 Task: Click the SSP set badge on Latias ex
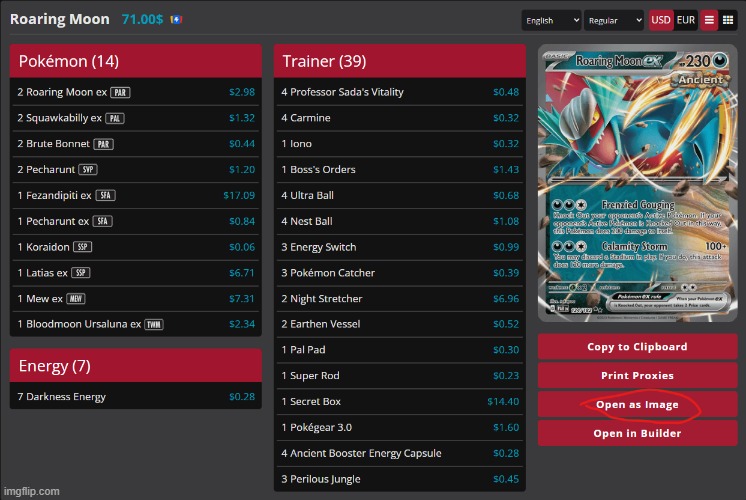pyautogui.click(x=80, y=273)
